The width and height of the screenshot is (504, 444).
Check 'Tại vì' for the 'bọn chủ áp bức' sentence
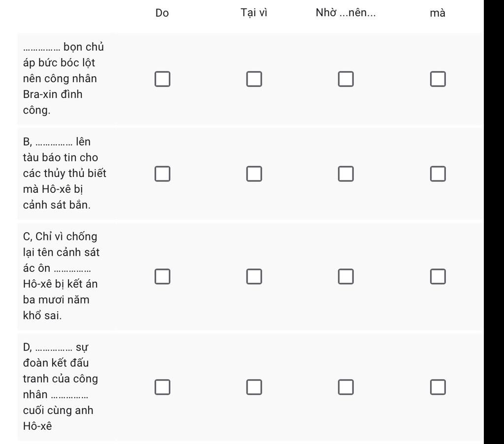pyautogui.click(x=254, y=79)
